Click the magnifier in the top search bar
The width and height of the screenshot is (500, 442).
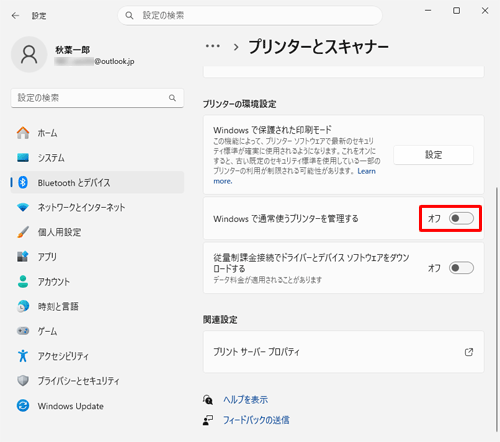[x=129, y=15]
